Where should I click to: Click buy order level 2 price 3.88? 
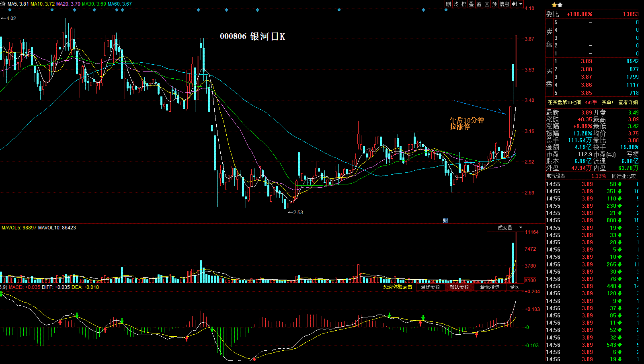click(587, 69)
